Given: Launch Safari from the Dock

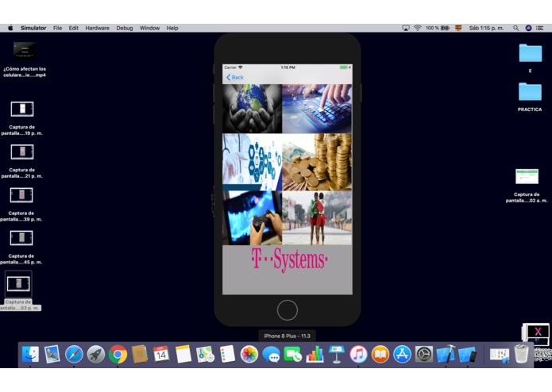Looking at the screenshot, I should click(74, 355).
